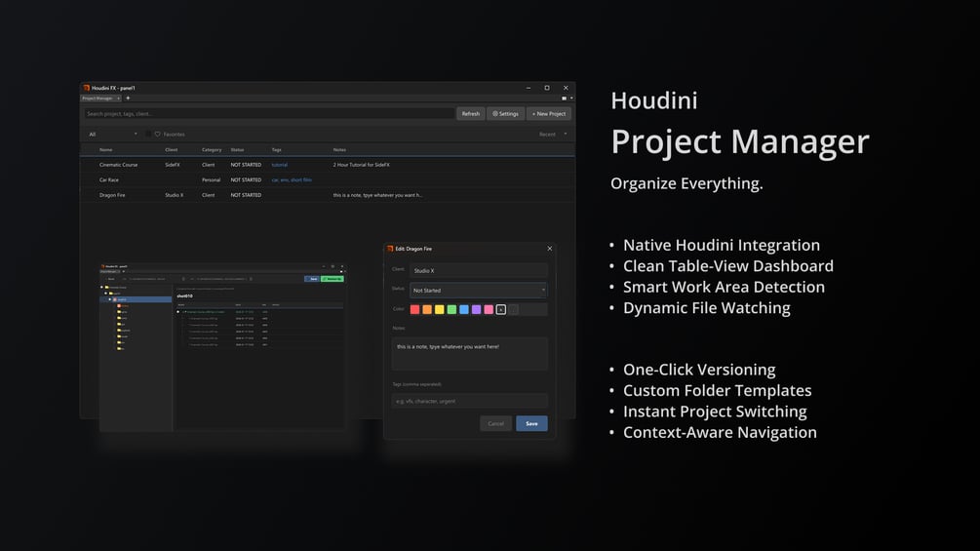Image resolution: width=980 pixels, height=551 pixels.
Task: Open the Status dropdown showing Not Started
Action: click(x=479, y=291)
